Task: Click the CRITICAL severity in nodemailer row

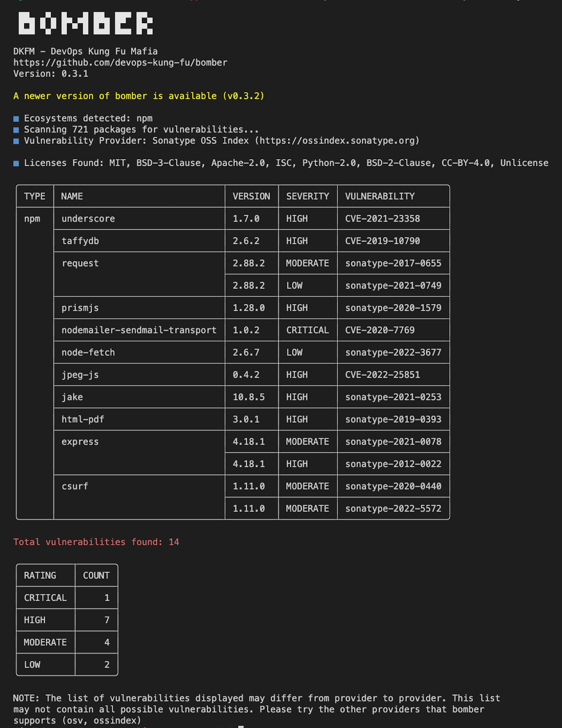Action: (308, 330)
